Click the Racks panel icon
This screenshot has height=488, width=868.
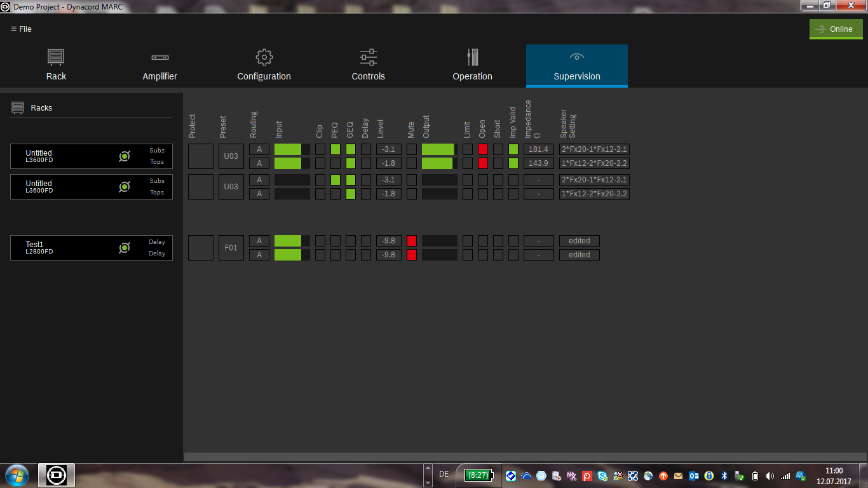(x=18, y=107)
